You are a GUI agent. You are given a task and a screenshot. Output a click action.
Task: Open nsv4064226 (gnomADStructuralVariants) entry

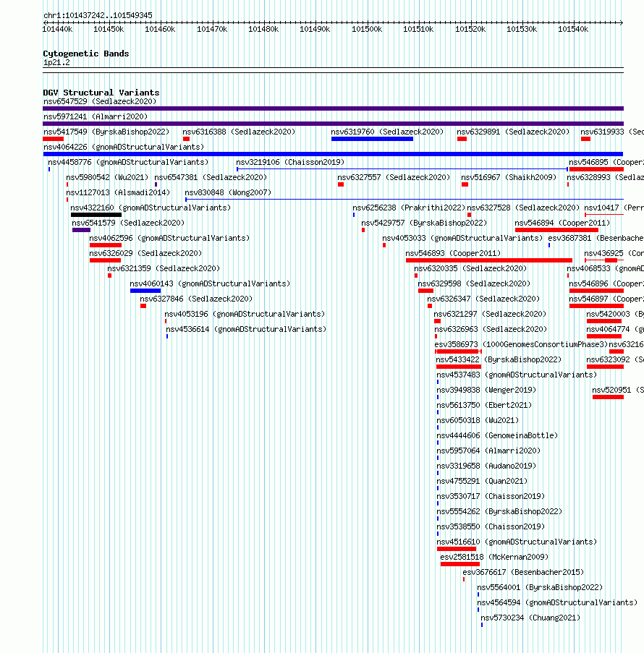pyautogui.click(x=124, y=147)
